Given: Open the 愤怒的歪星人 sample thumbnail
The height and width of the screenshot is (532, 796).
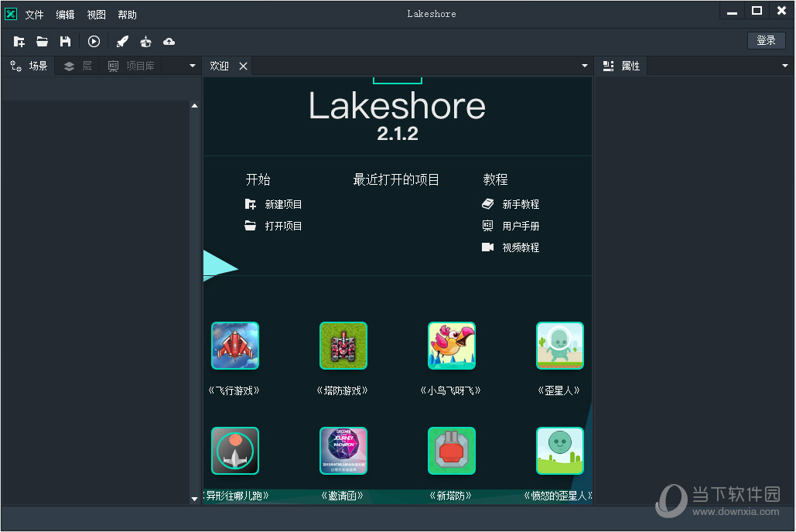Looking at the screenshot, I should coord(560,451).
